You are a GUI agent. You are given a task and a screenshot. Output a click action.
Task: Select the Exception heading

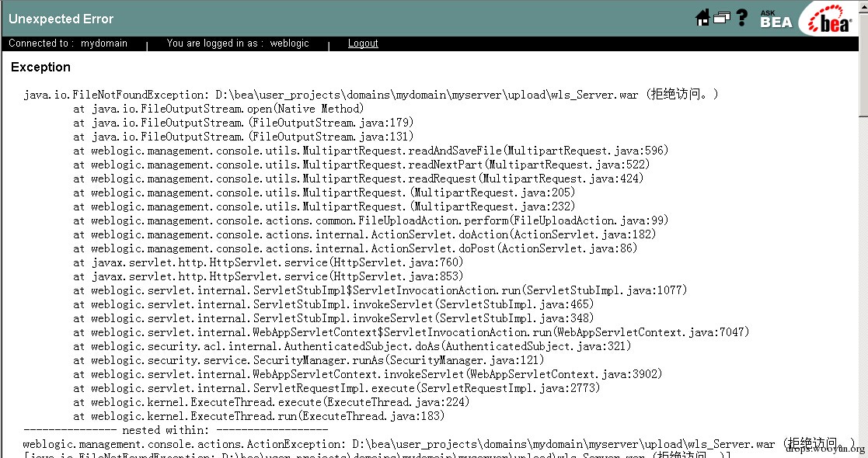[x=40, y=67]
